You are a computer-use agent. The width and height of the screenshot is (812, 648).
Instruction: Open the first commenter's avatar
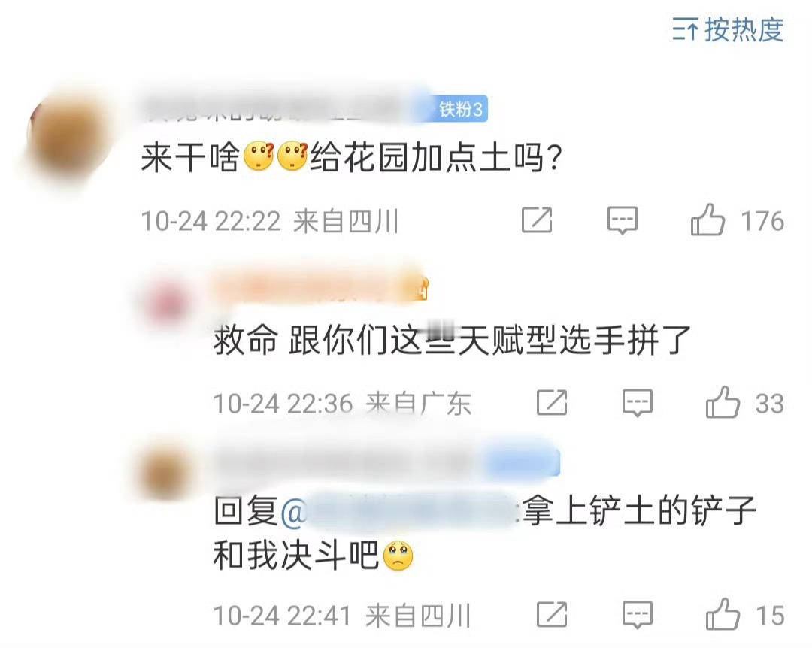coord(68,134)
